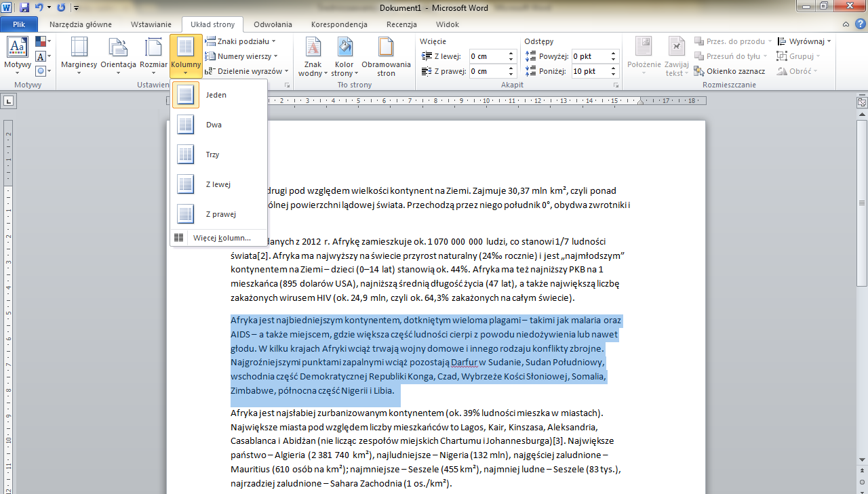Image resolution: width=868 pixels, height=494 pixels.
Task: Click the underlined word Darfur in text
Action: [x=465, y=363]
